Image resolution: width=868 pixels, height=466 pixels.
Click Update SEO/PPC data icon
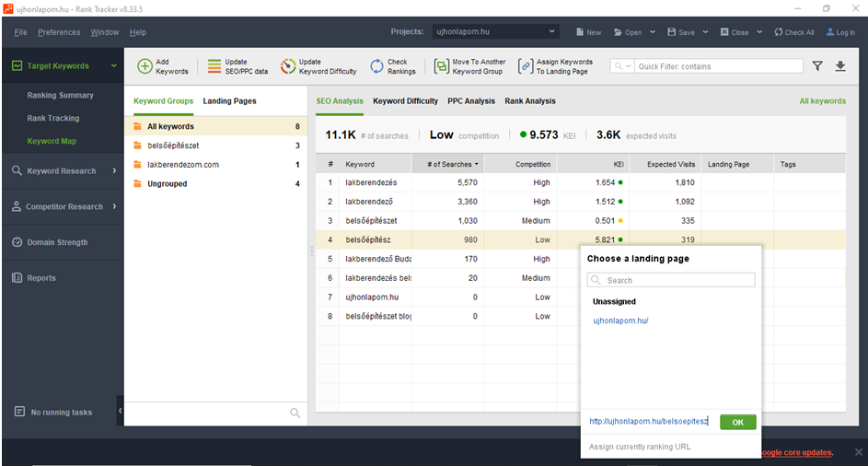pos(214,66)
